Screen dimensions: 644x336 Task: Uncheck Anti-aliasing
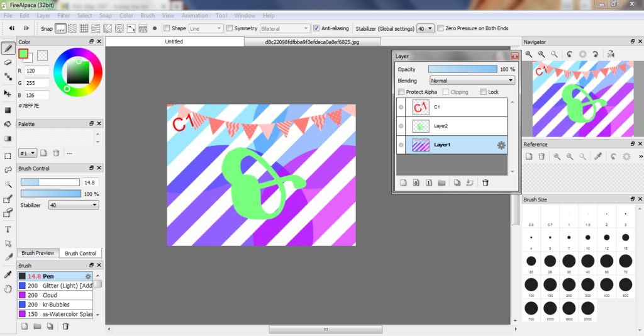coord(316,28)
